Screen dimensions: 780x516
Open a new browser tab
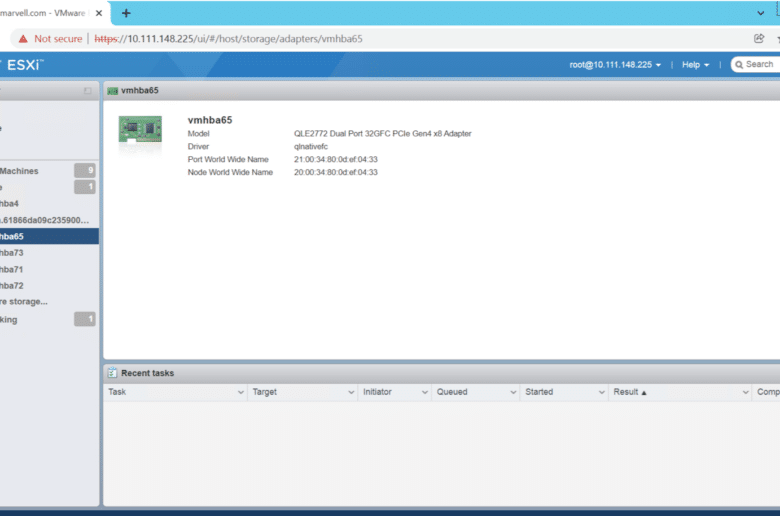pyautogui.click(x=126, y=13)
